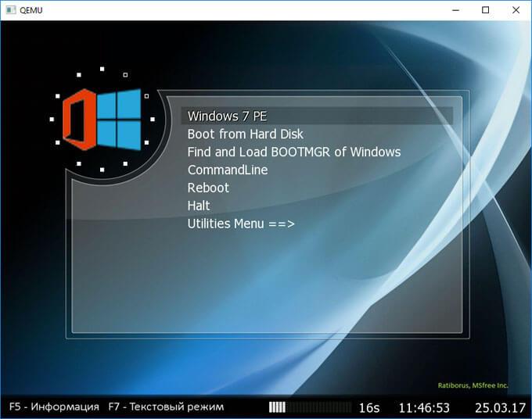Select Find and Load BOOTMGR of Windows
Screen dimensions: 532x419
[x=294, y=152]
